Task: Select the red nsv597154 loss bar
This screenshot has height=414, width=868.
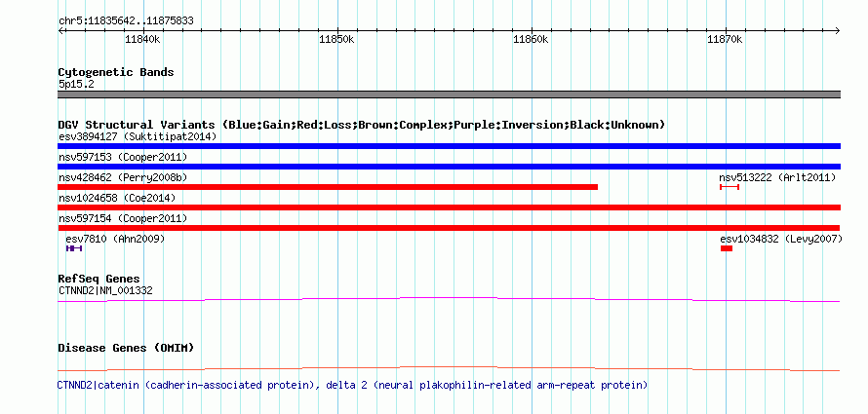Action: click(x=449, y=228)
